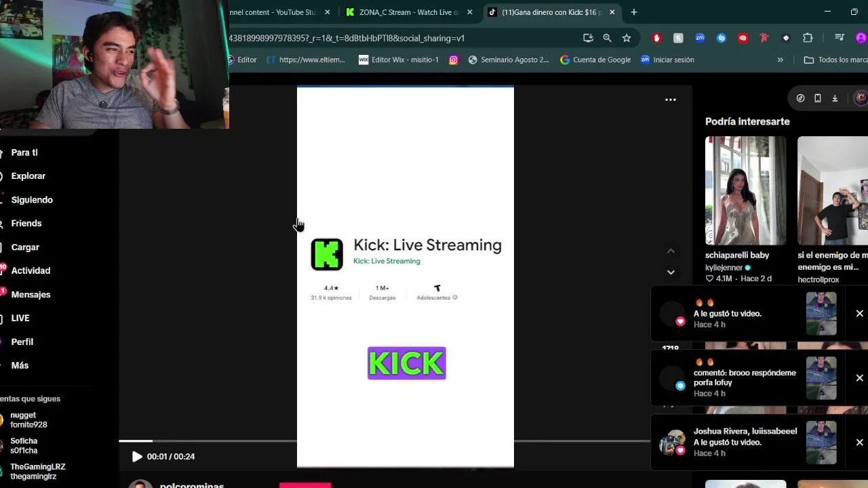
Task: Open the Editor bookmark
Action: 243,60
